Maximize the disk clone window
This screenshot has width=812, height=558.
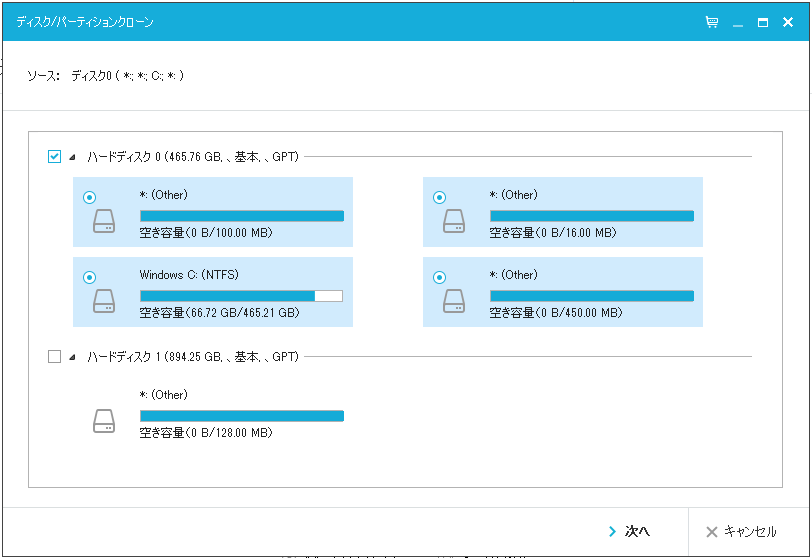[763, 22]
